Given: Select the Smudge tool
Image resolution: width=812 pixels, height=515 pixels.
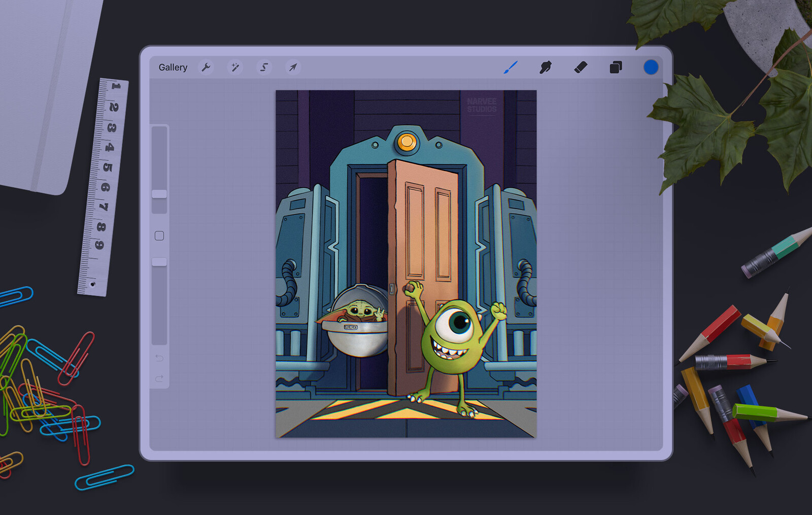Looking at the screenshot, I should coord(546,67).
